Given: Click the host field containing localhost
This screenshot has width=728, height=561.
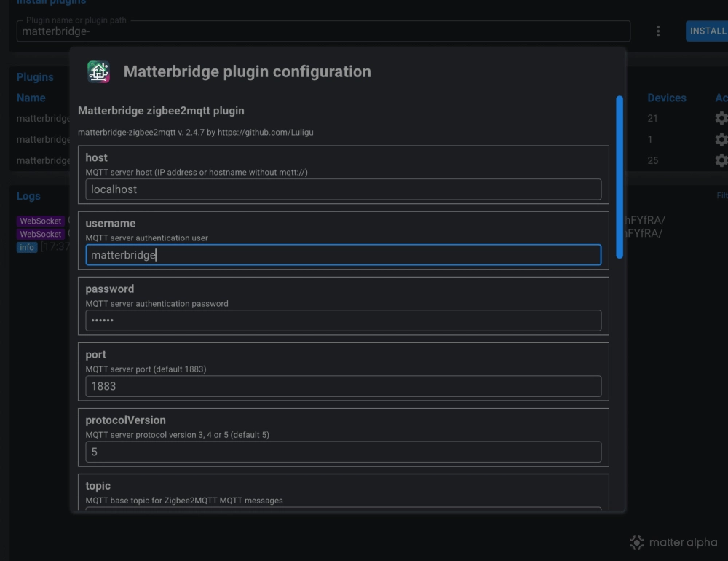Looking at the screenshot, I should pyautogui.click(x=343, y=189).
